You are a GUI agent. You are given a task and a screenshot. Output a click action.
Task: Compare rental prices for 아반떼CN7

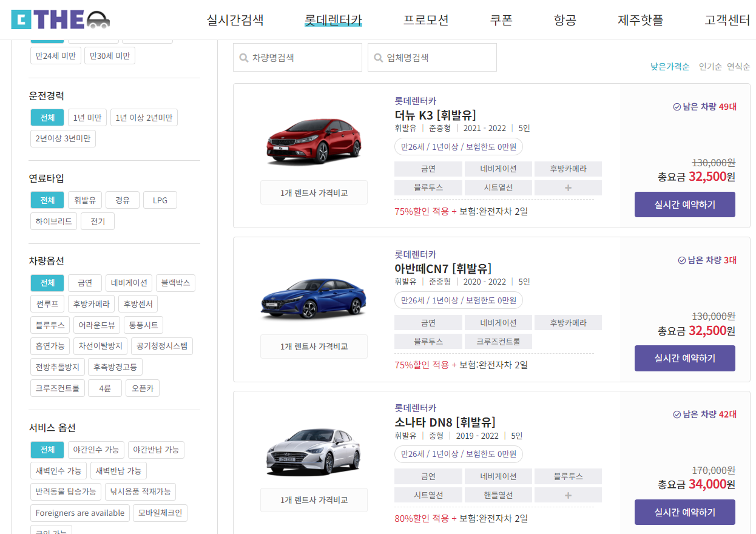314,346
